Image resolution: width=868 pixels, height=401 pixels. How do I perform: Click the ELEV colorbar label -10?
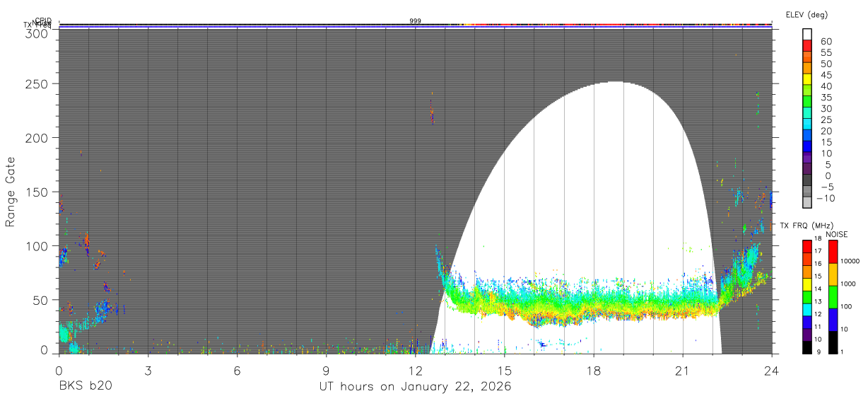pyautogui.click(x=827, y=199)
